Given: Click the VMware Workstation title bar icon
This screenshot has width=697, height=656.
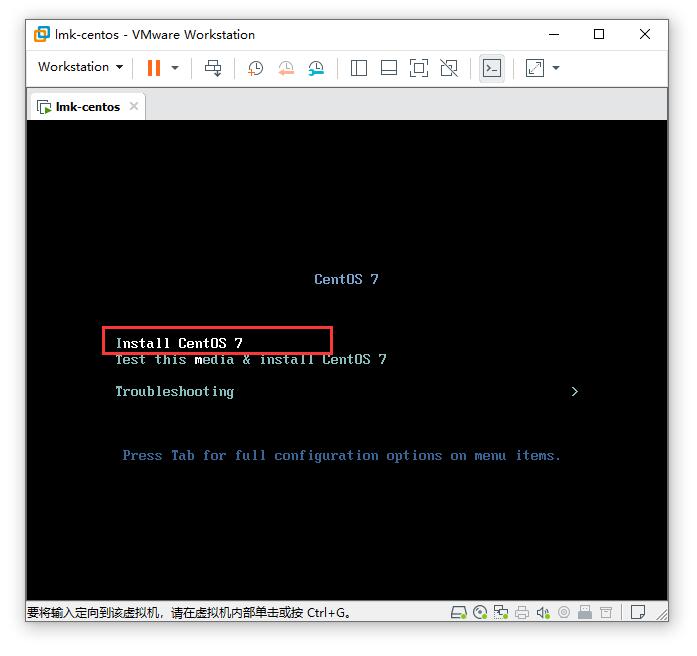Looking at the screenshot, I should pos(42,34).
